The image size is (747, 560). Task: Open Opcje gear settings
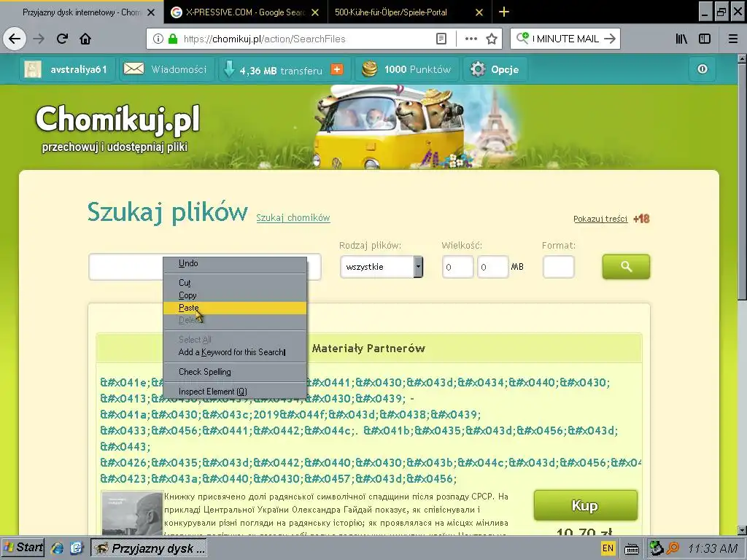495,69
